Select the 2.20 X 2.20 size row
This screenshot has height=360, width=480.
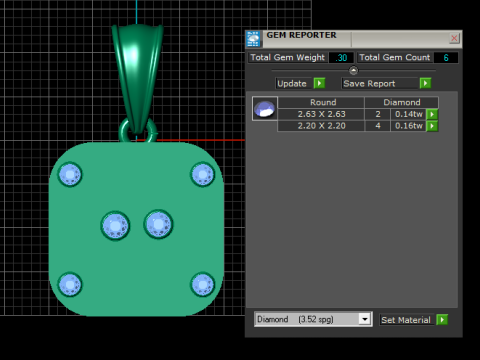click(x=321, y=126)
